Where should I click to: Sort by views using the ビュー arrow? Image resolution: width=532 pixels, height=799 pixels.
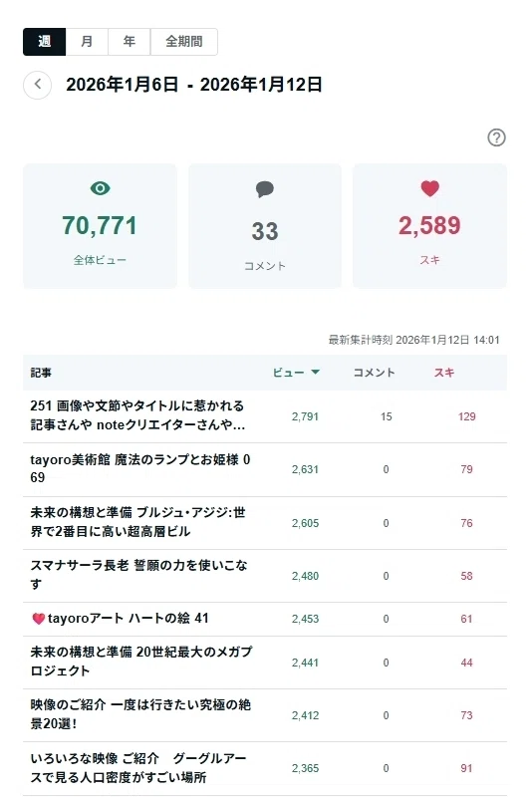tap(316, 372)
